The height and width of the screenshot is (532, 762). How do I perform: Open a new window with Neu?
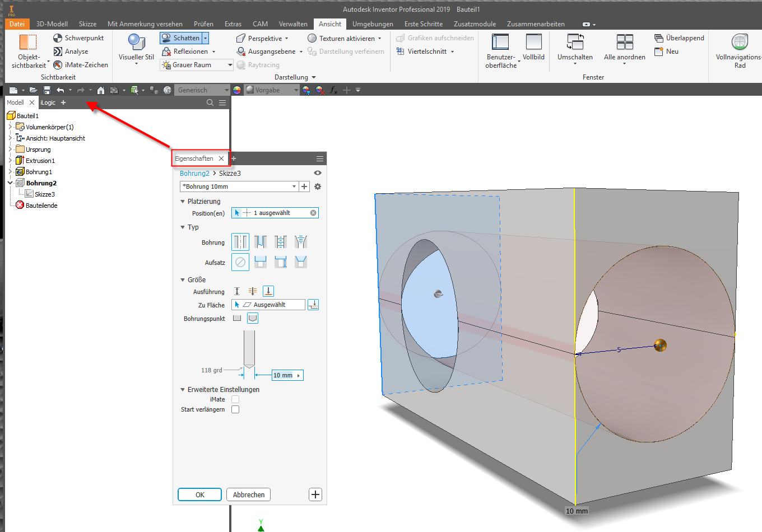point(666,52)
